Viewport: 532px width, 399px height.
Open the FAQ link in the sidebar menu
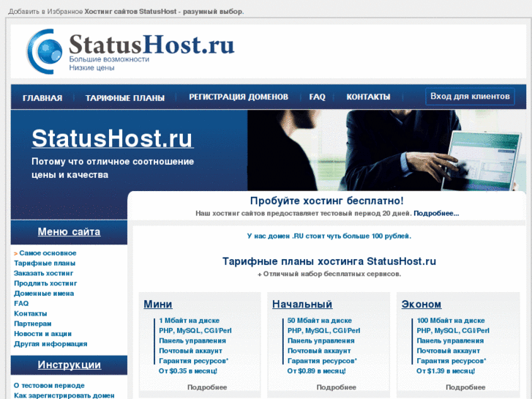pos(21,304)
